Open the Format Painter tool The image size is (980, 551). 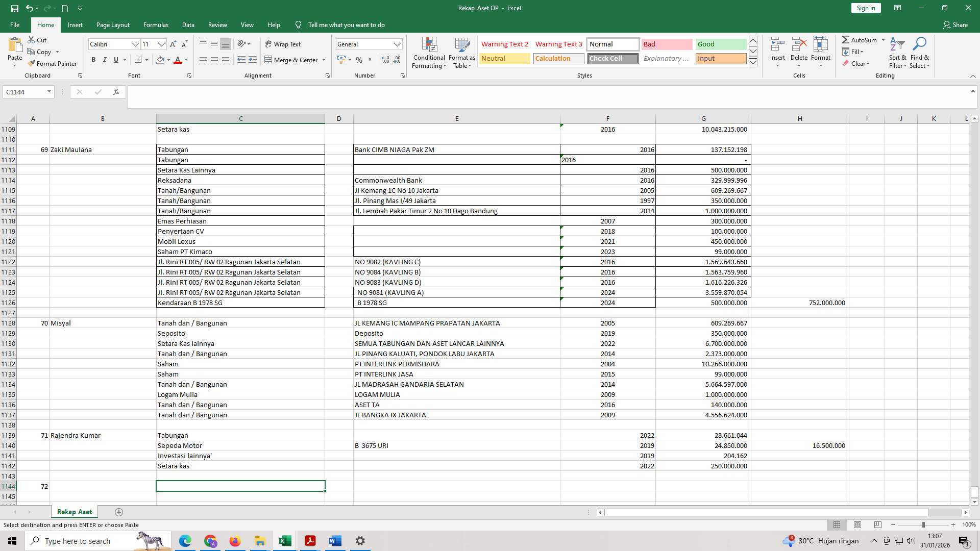53,63
